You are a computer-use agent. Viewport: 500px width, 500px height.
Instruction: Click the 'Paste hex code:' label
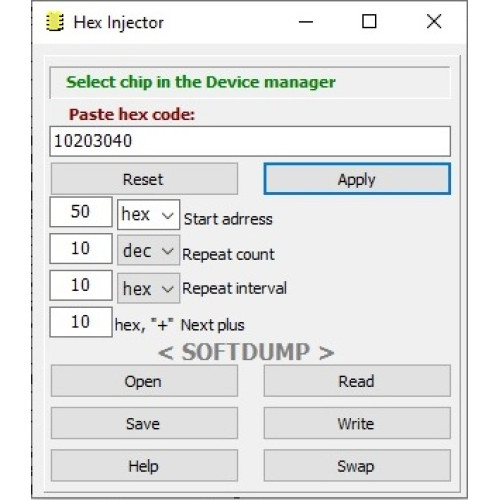coord(132,114)
